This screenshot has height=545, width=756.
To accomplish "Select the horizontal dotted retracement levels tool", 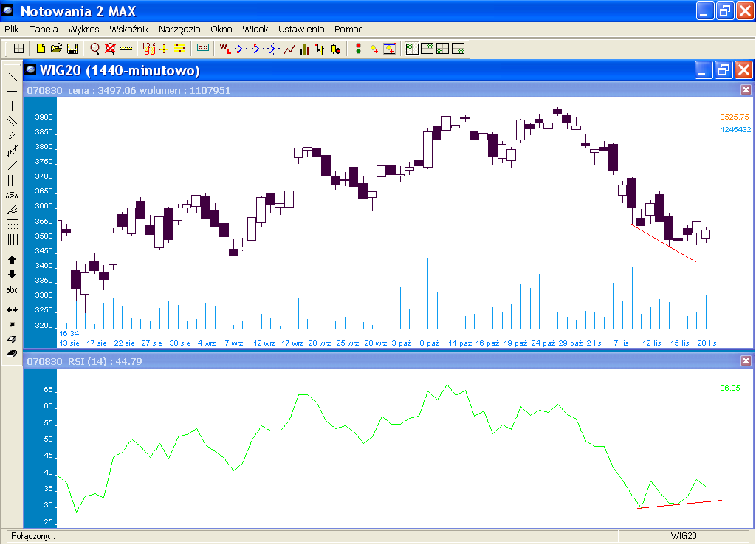I will click(x=12, y=224).
